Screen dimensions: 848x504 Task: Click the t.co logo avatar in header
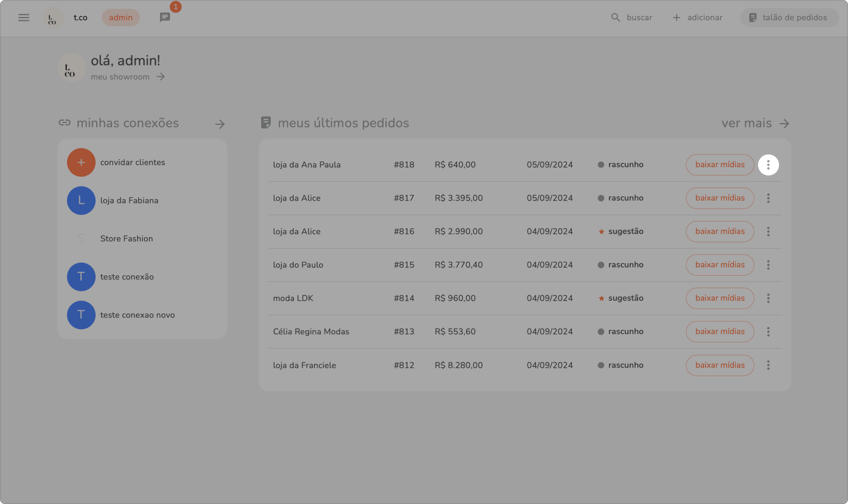[x=52, y=18]
